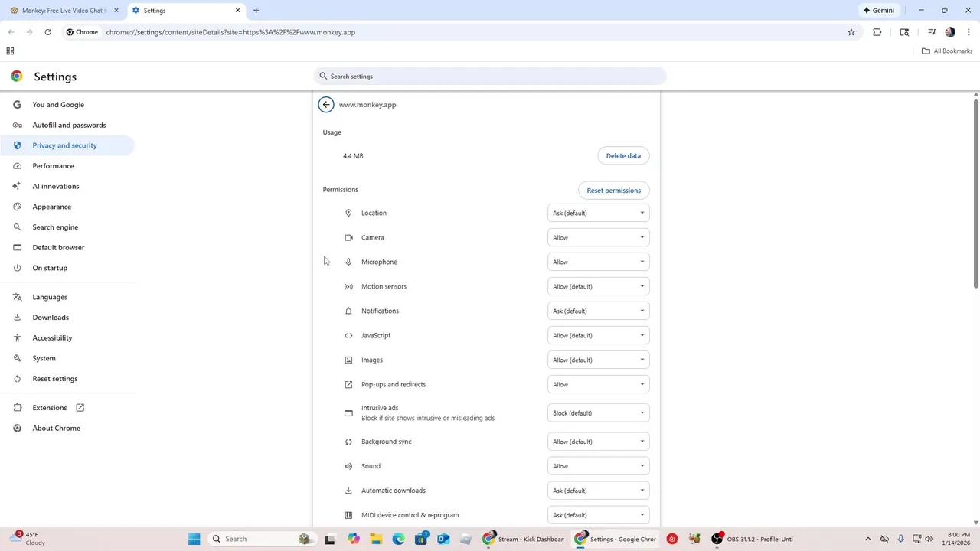Open the Chrome profile avatar
This screenshot has width=980, height=551.
[950, 32]
